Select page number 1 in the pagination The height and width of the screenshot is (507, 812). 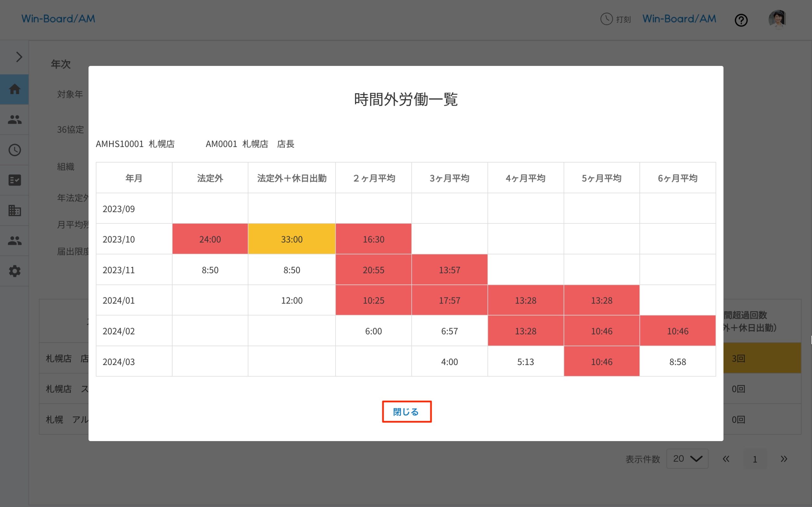tap(755, 459)
